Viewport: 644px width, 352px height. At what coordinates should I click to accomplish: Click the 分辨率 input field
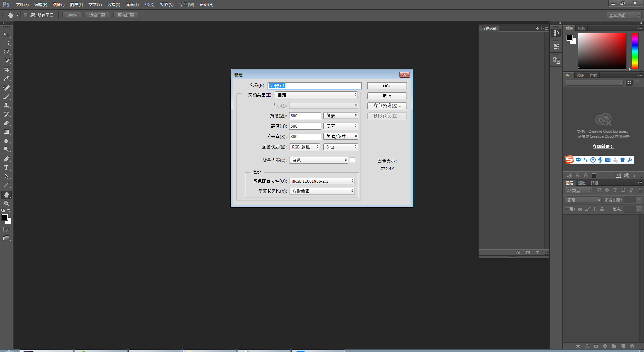pyautogui.click(x=305, y=136)
